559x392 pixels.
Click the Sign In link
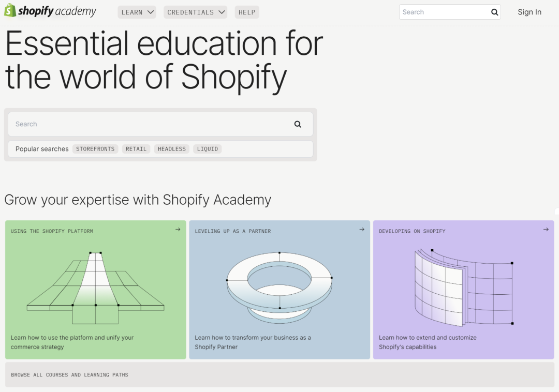coord(529,12)
